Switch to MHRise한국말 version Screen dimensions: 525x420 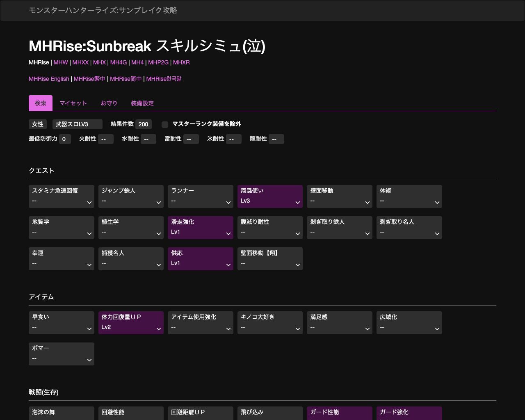164,79
